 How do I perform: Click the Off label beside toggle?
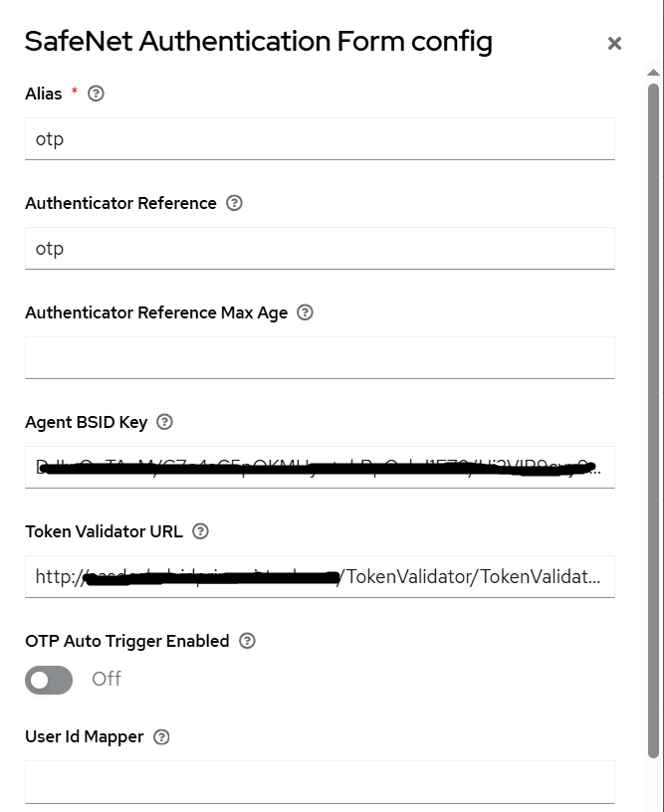pos(107,680)
